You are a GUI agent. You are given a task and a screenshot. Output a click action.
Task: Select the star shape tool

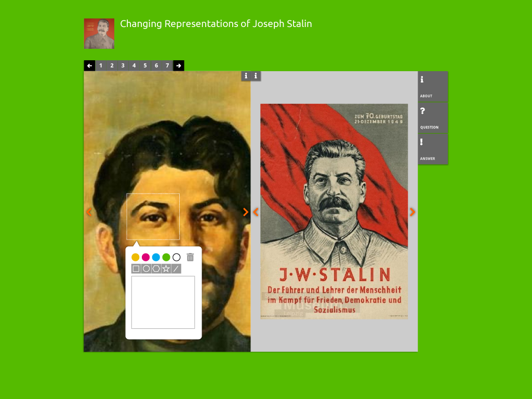tap(166, 269)
